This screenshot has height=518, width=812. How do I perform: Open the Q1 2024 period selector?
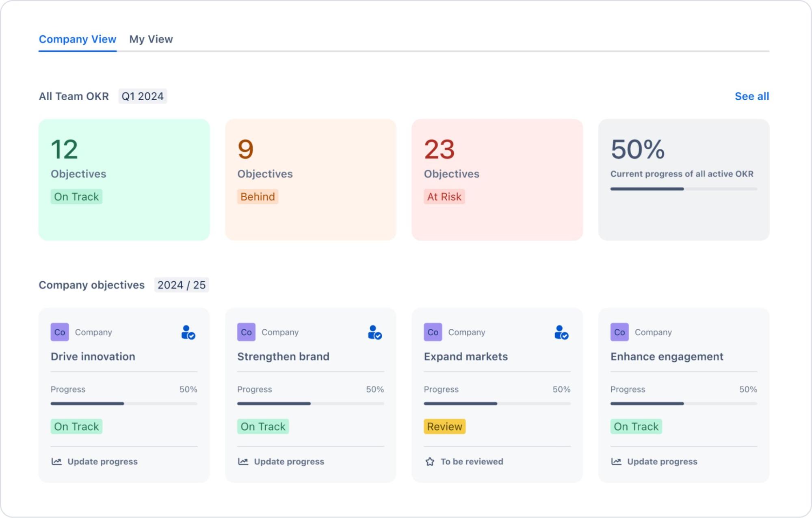click(143, 96)
